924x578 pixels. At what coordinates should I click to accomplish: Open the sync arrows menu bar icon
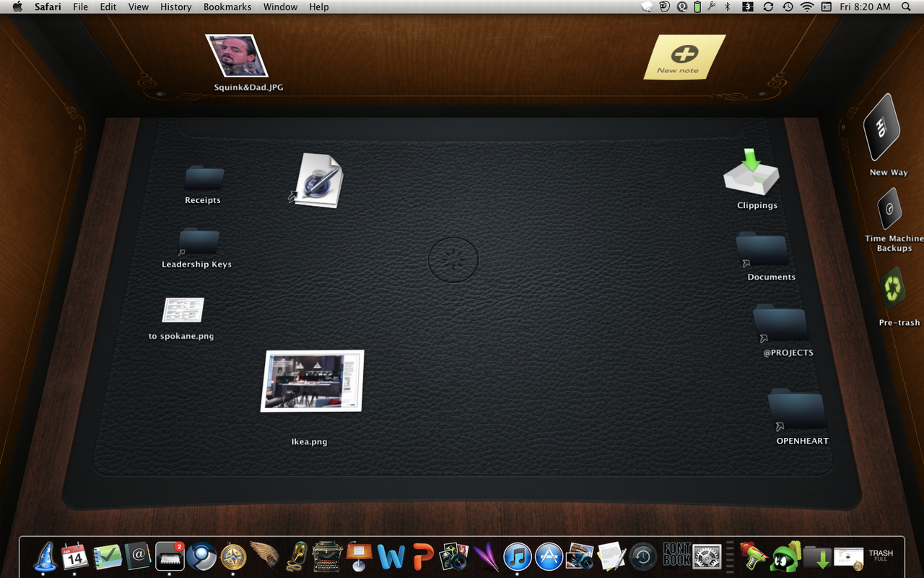(x=768, y=7)
